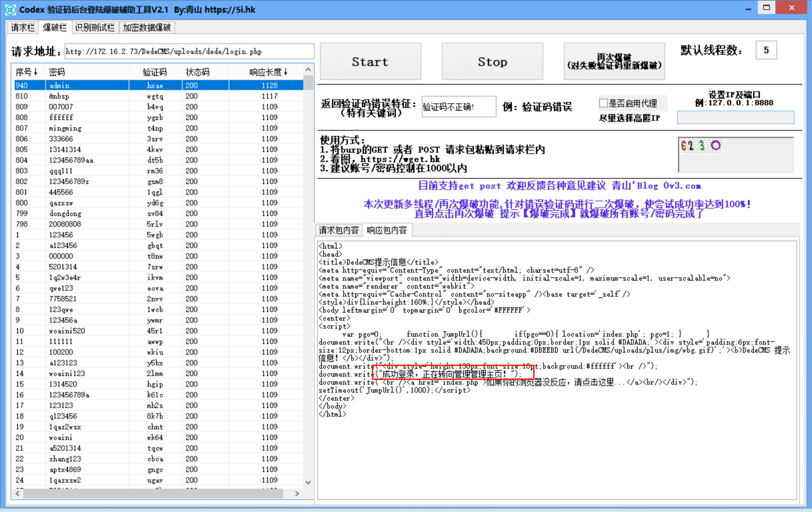Show the 请求包内容 tab
812x512 pixels.
[x=339, y=230]
